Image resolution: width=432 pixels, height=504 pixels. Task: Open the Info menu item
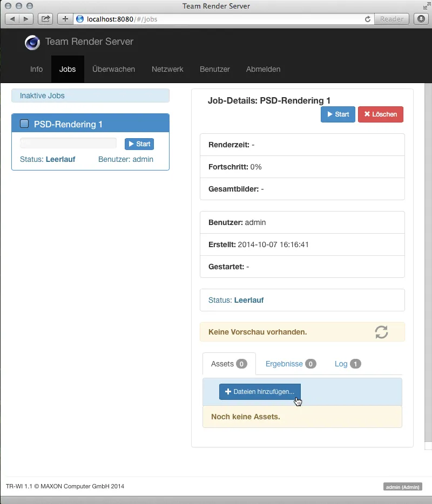(x=36, y=69)
